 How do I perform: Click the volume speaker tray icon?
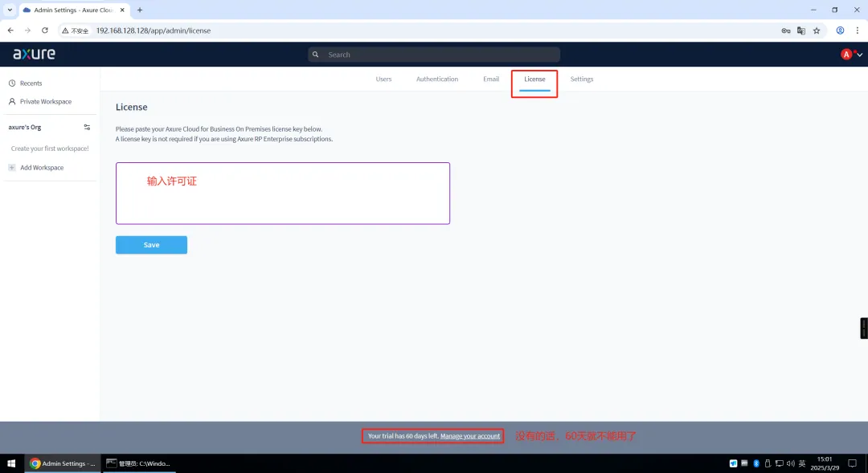[x=791, y=463]
